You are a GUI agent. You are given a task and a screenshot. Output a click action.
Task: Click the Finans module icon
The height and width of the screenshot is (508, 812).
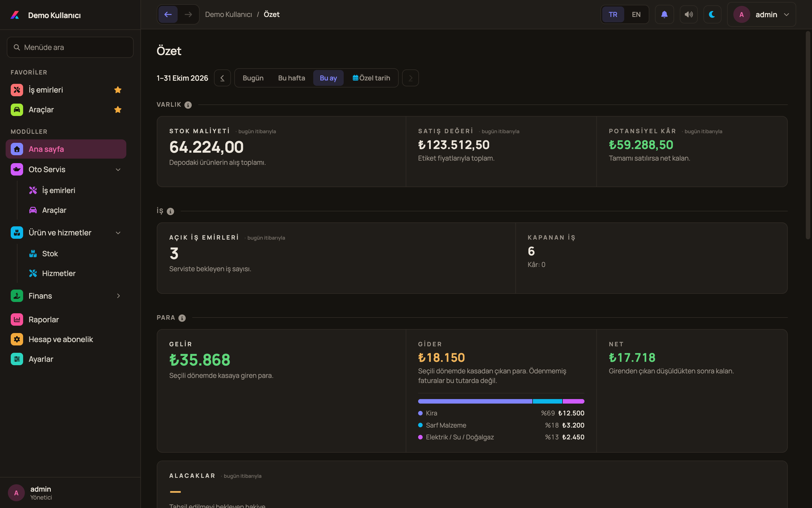tap(17, 296)
